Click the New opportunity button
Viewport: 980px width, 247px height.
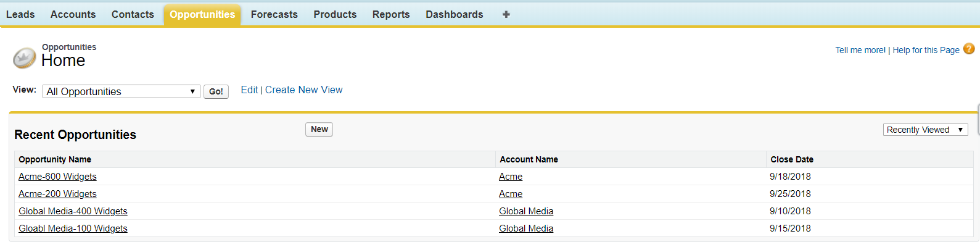(x=319, y=129)
